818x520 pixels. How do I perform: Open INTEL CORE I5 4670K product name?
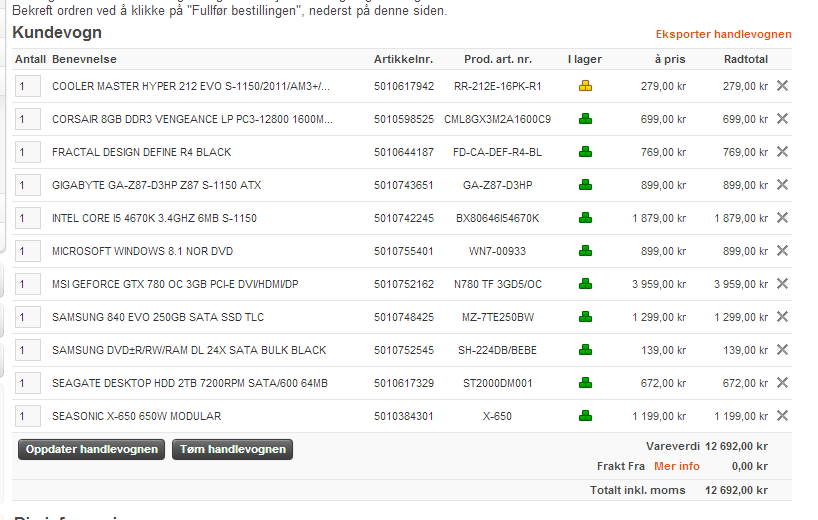(154, 218)
